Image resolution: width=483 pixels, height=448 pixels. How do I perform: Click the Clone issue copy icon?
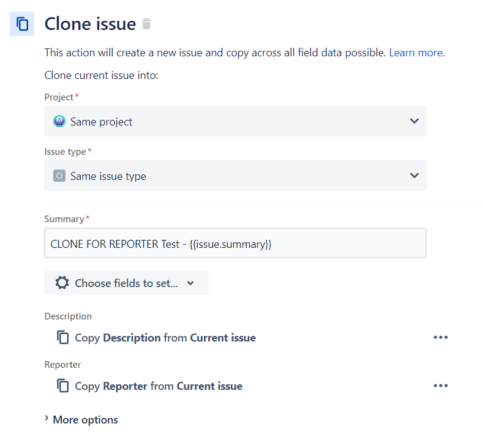coord(22,24)
